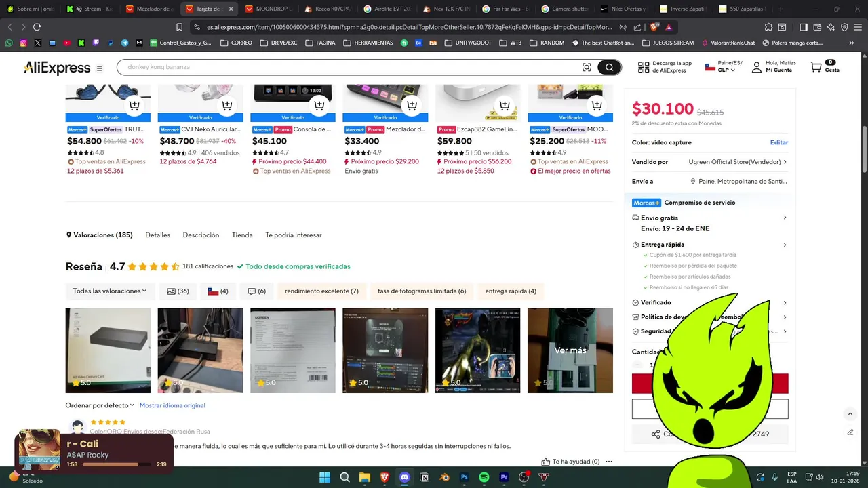
Task: Switch to Tienda tab
Action: [242, 235]
